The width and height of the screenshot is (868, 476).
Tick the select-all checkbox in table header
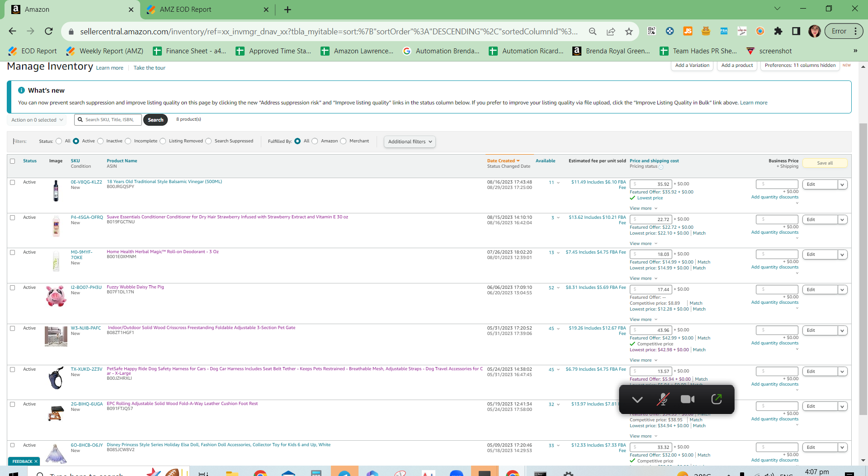(x=13, y=161)
